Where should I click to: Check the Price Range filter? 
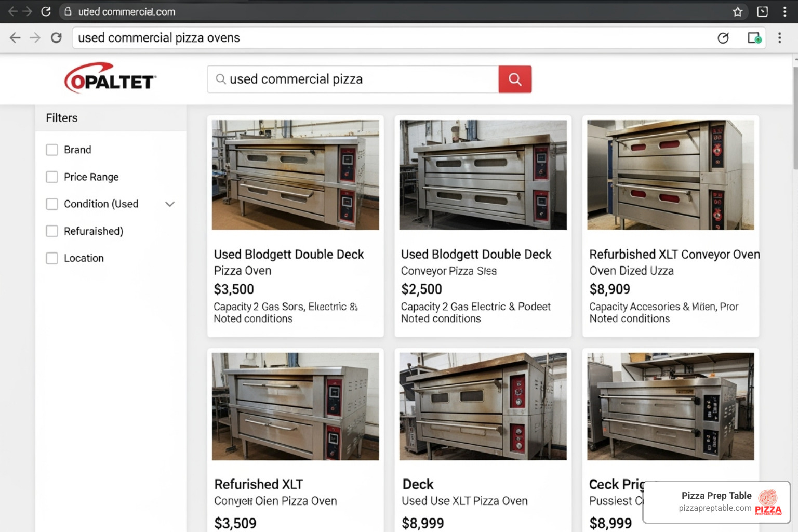(x=52, y=177)
